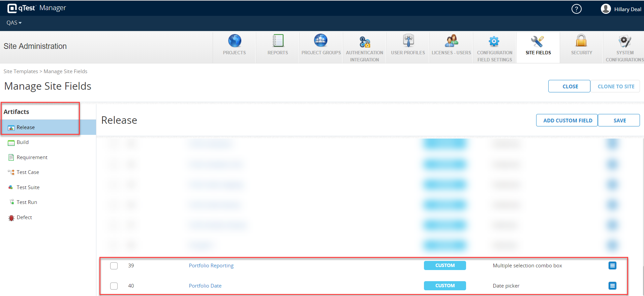
Task: Switch to the Reports tab label
Action: [x=278, y=53]
